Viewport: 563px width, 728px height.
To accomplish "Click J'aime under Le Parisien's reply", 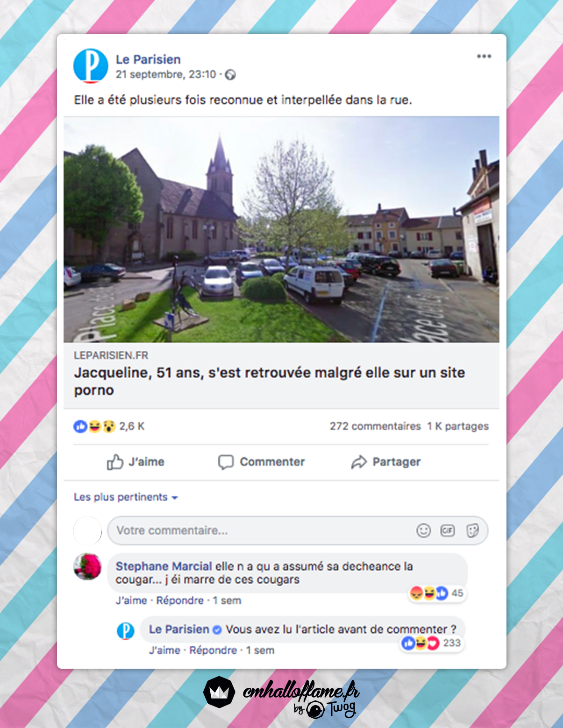I will 164,650.
